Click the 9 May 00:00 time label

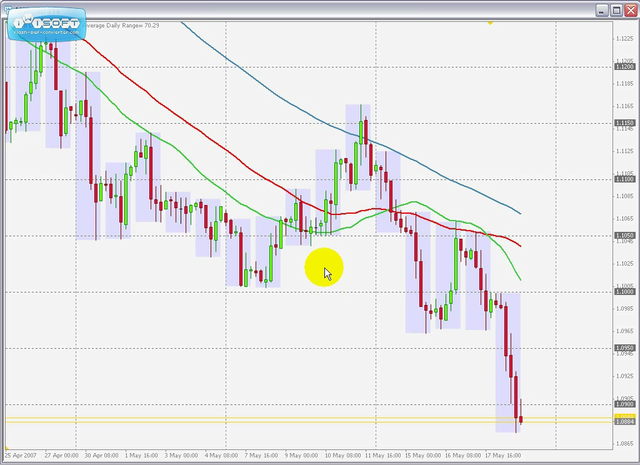(301, 455)
